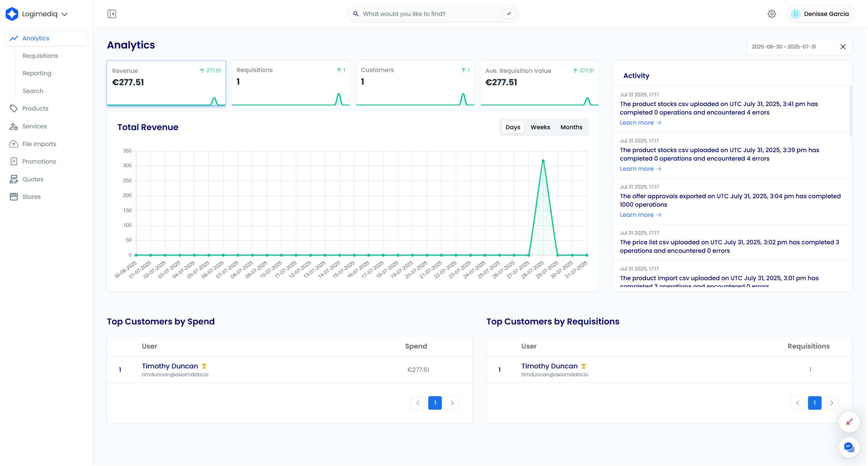
Task: Select Days chart grouping
Action: pos(513,127)
